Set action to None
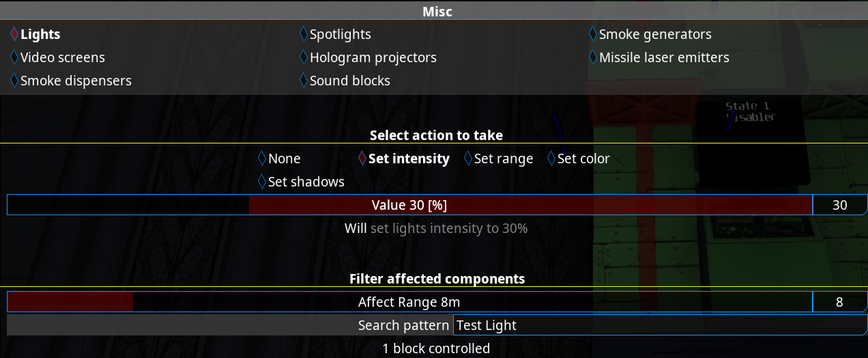The image size is (868, 358). pyautogui.click(x=279, y=159)
